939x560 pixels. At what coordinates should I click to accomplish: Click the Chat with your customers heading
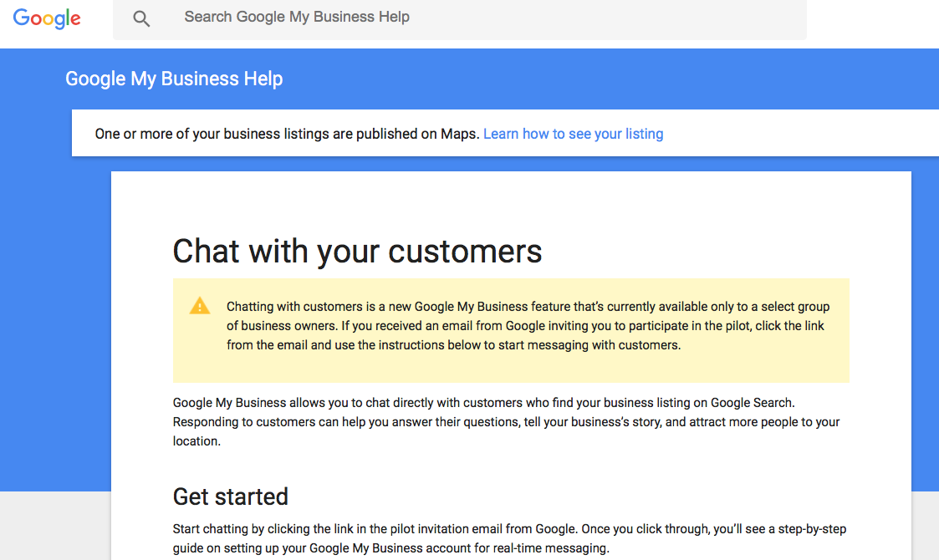[x=357, y=251]
